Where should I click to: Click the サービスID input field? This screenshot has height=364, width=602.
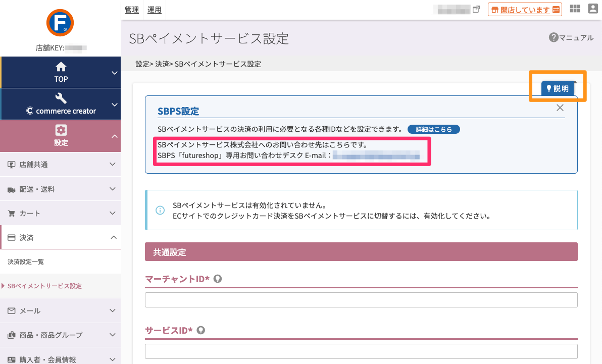click(x=361, y=351)
